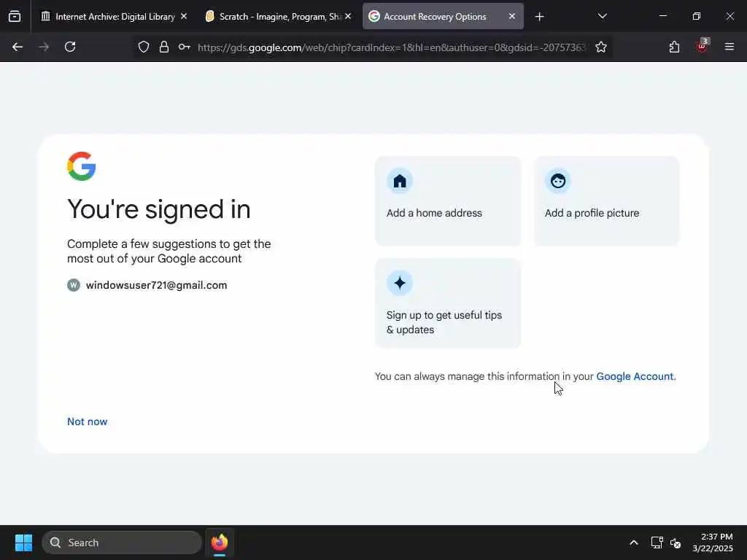Screen dimensions: 747x560
Task: Open Sign up for tips & updates card
Action: (448, 303)
